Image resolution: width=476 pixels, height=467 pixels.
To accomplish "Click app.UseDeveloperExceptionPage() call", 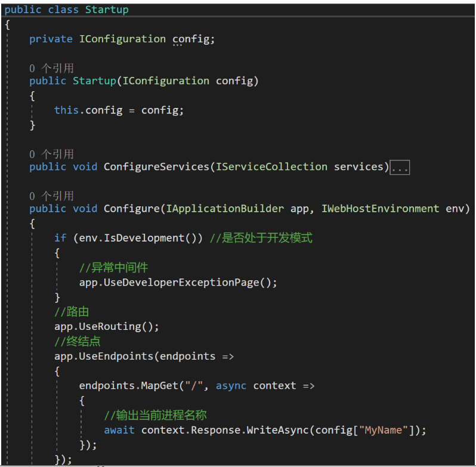I will [178, 283].
